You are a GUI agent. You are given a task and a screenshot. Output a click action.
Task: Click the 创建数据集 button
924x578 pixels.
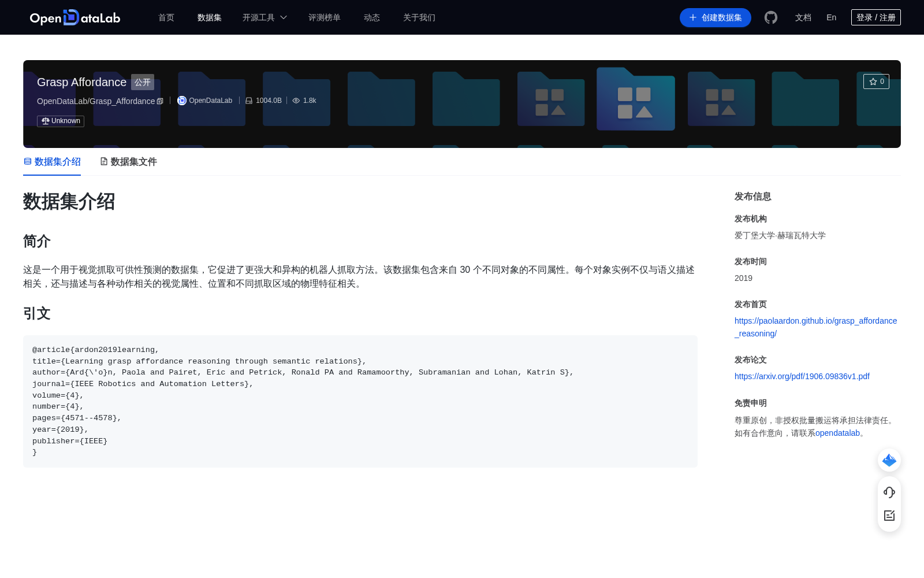pyautogui.click(x=716, y=17)
